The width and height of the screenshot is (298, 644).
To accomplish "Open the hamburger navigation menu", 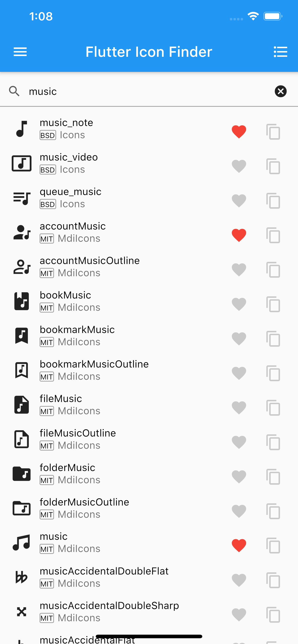I will (x=20, y=52).
